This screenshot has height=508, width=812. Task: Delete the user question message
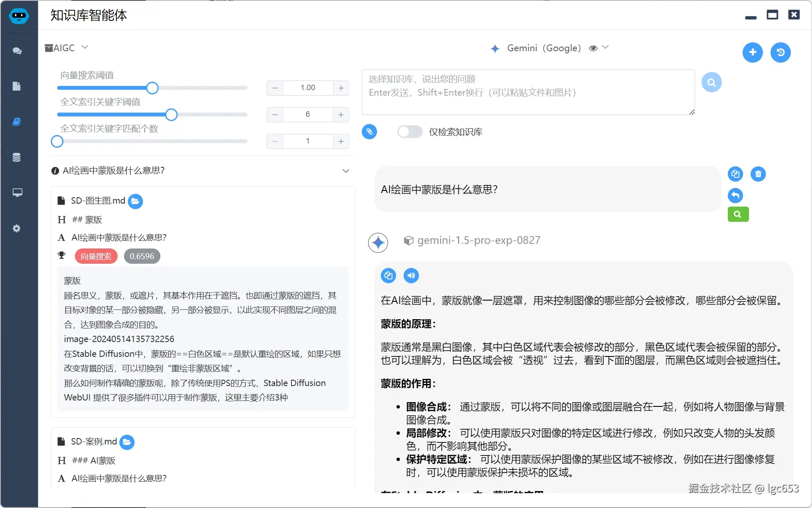coord(758,174)
